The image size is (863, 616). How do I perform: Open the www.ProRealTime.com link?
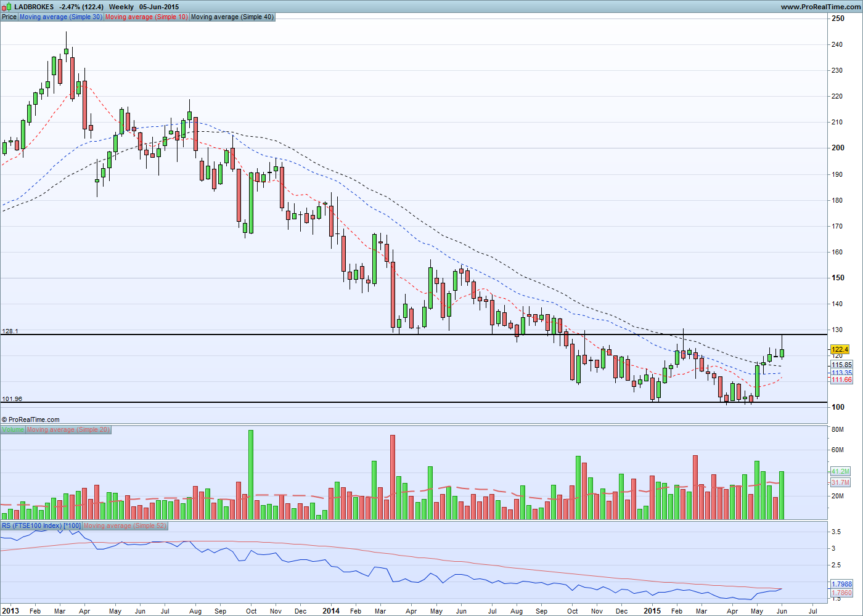820,7
